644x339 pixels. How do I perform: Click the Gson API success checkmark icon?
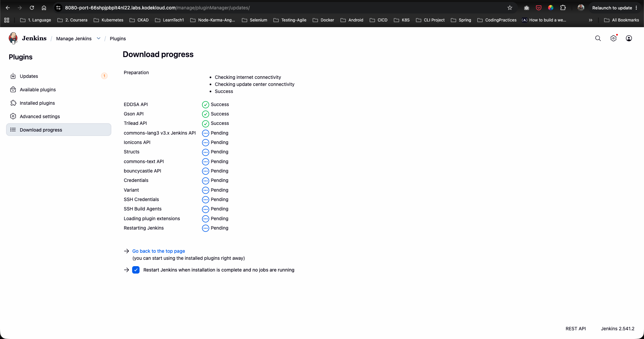[206, 114]
